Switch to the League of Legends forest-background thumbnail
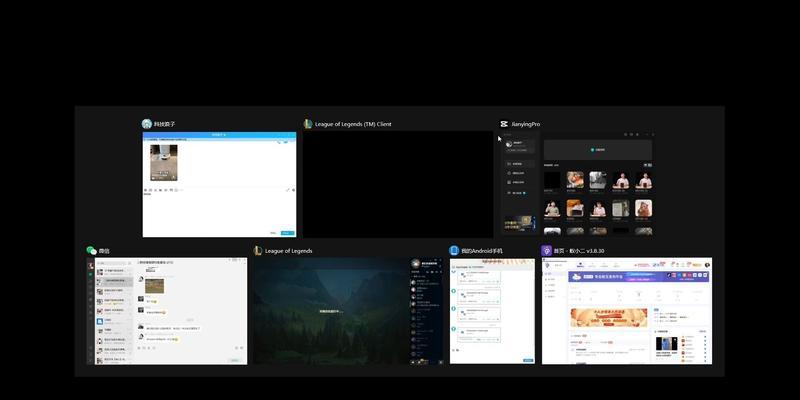This screenshot has height=400, width=800. click(x=348, y=311)
